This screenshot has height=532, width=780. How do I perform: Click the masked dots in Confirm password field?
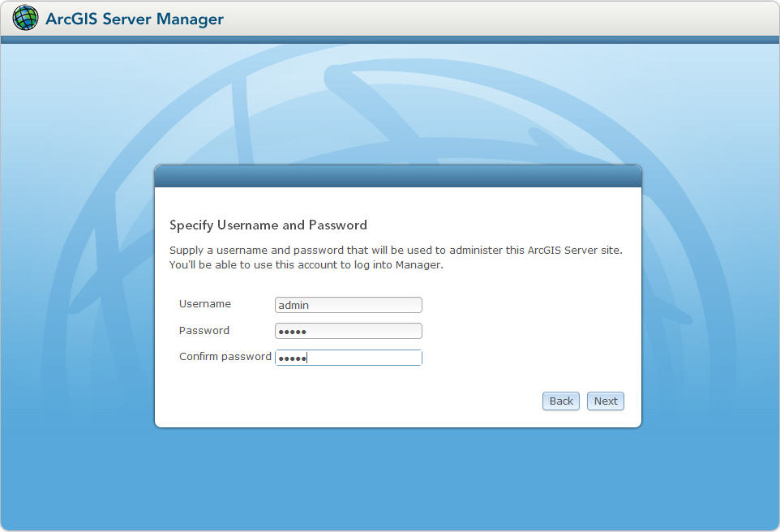[x=292, y=357]
